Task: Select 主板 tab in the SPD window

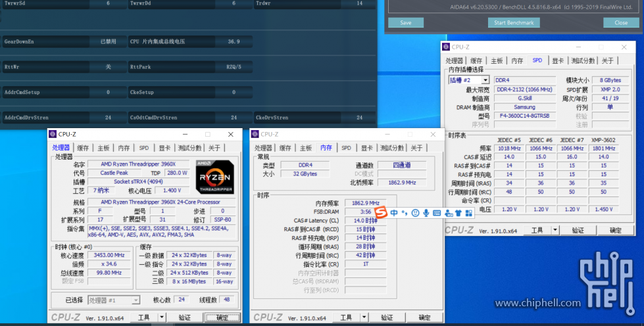Action: [497, 60]
